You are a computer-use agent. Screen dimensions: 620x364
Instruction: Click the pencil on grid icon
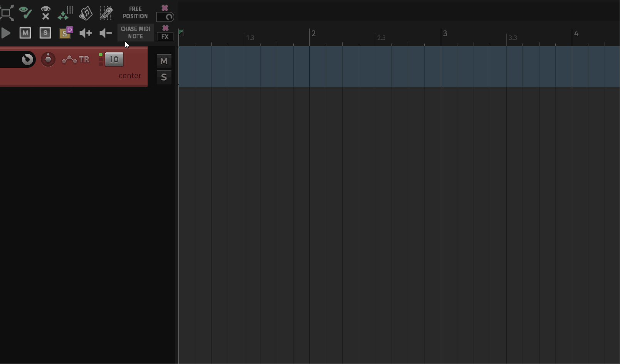point(106,13)
